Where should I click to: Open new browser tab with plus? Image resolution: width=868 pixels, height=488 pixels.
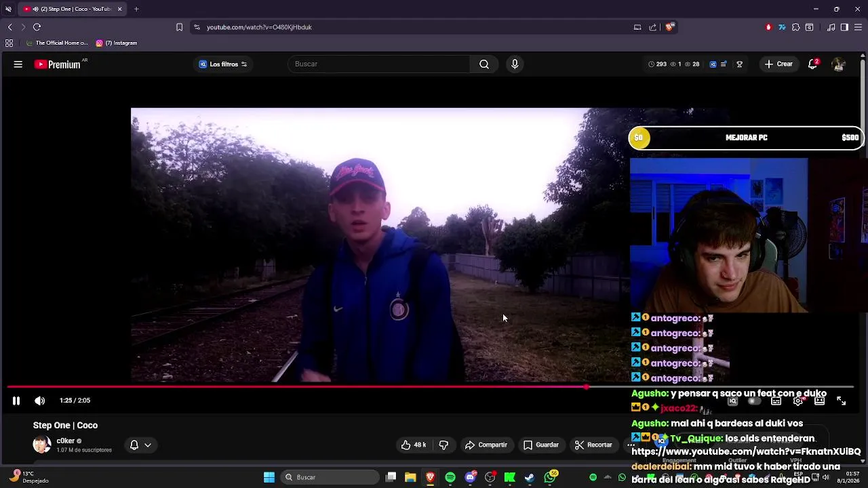click(x=136, y=9)
